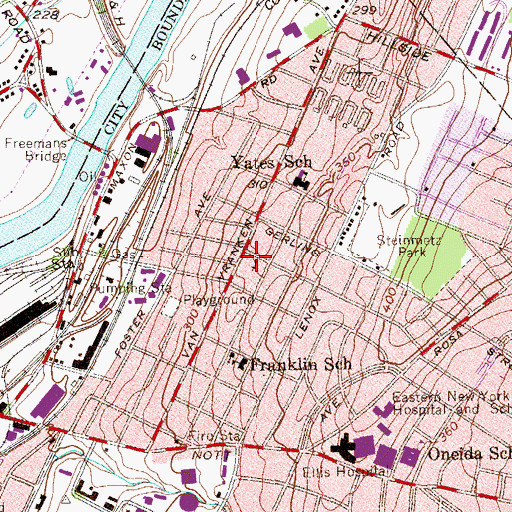Click the 299 elevation label
Screen dimensions: 512x512
pyautogui.click(x=364, y=10)
